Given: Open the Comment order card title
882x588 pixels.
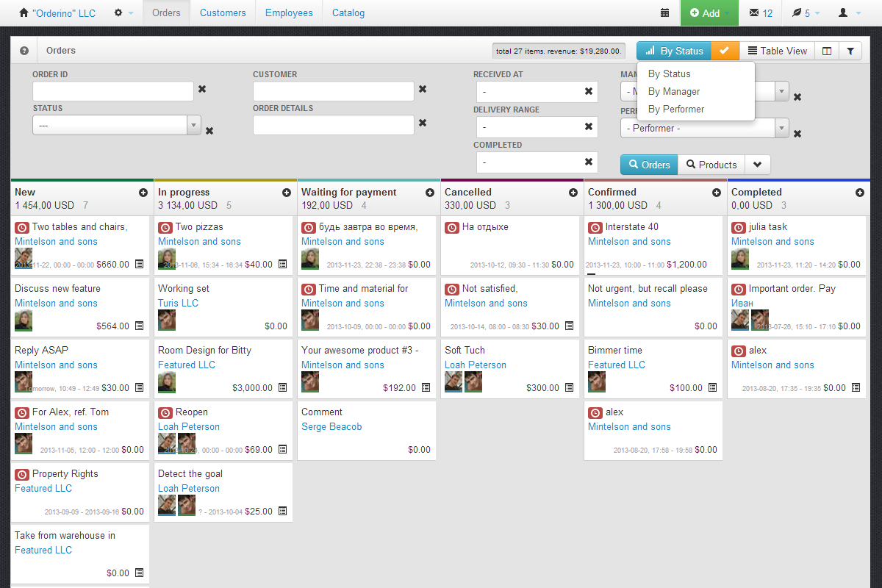Looking at the screenshot, I should [x=322, y=412].
